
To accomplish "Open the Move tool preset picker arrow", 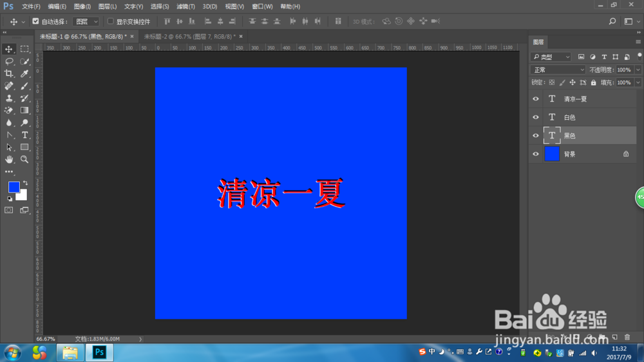I will pyautogui.click(x=23, y=22).
